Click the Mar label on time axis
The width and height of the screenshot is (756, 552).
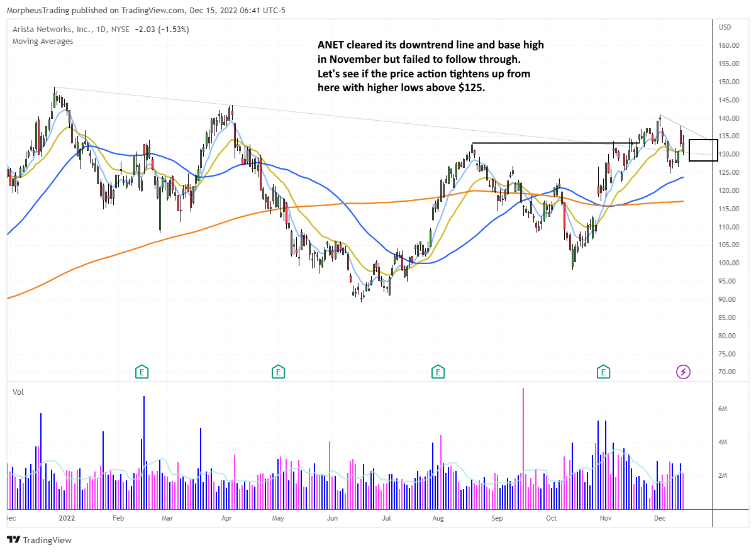167,519
